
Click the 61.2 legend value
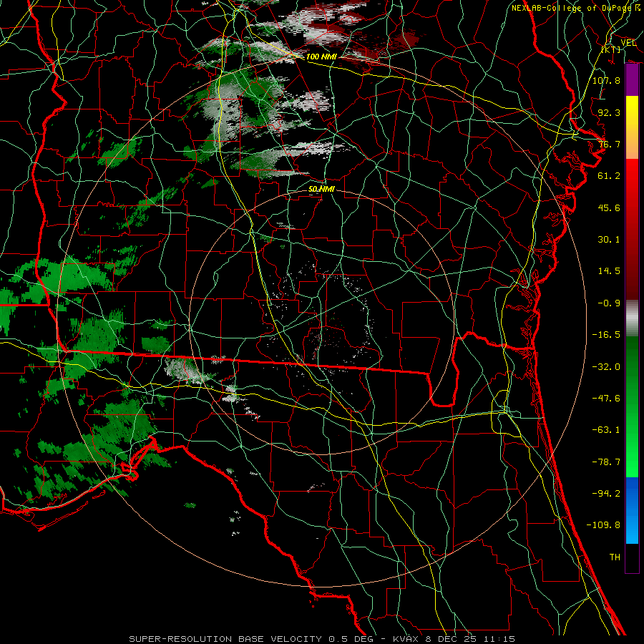609,176
